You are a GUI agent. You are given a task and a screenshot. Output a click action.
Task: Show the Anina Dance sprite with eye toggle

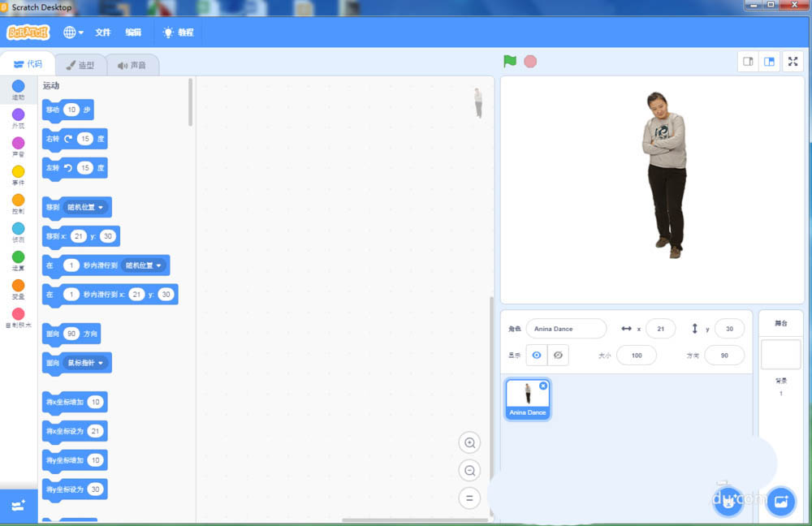[x=538, y=355]
